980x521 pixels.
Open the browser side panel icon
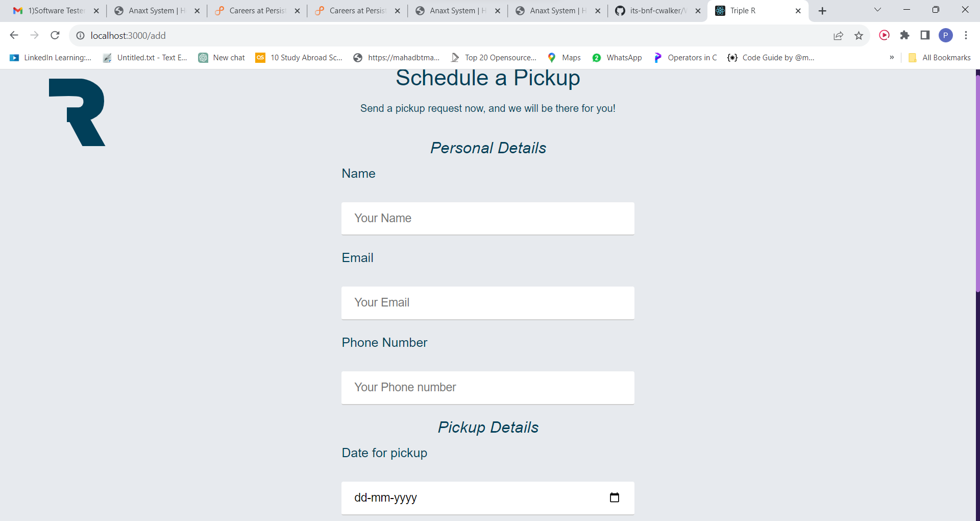pos(924,35)
